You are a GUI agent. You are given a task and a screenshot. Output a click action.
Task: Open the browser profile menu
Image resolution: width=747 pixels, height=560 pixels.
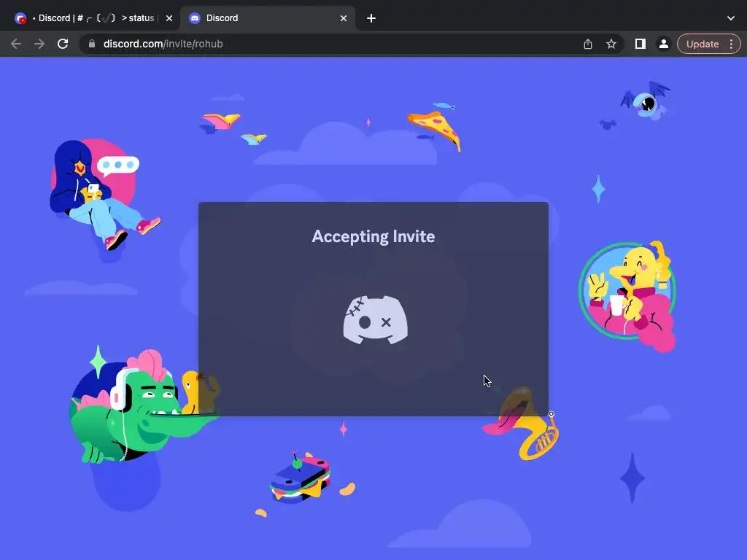(663, 44)
